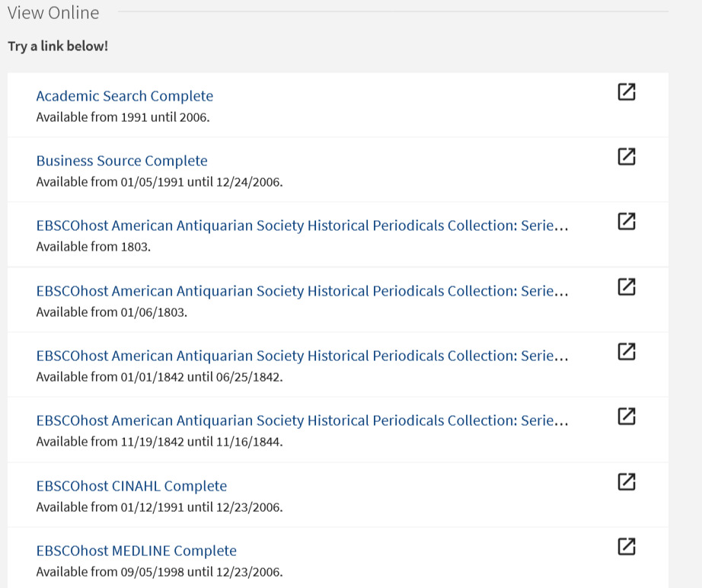Screen dimensions: 702x588
Task: Click external link icon for EBSCOhost MEDLINE Complete
Action: tap(626, 546)
